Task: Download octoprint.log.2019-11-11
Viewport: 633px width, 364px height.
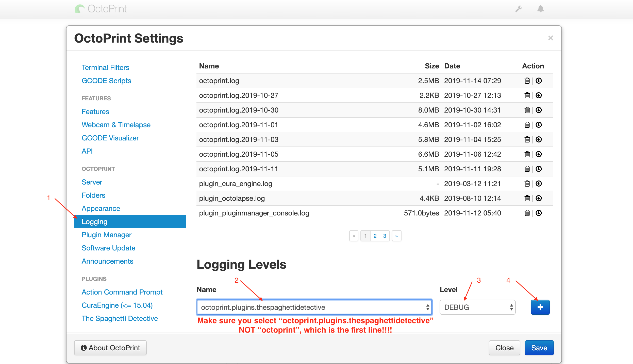Action: 539,169
